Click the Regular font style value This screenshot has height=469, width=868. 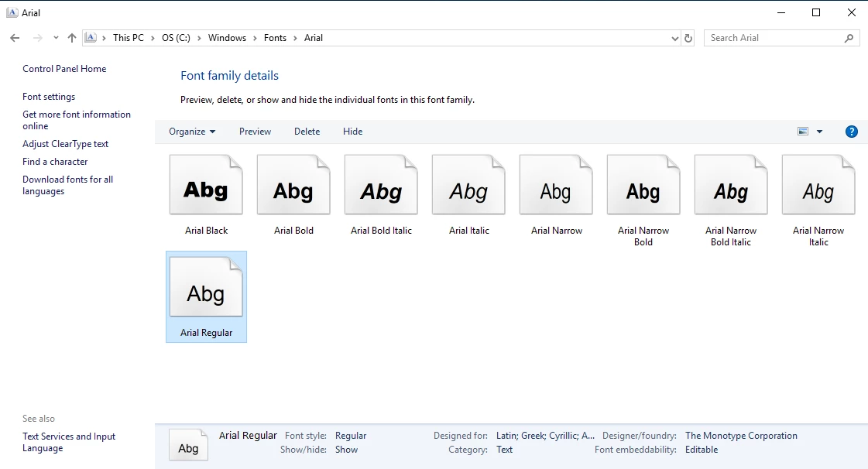pyautogui.click(x=351, y=436)
